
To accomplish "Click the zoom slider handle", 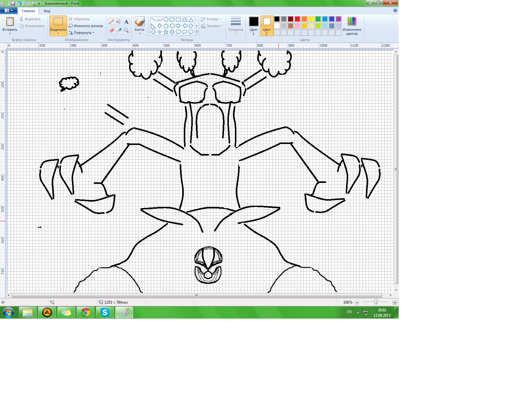I will 376,302.
